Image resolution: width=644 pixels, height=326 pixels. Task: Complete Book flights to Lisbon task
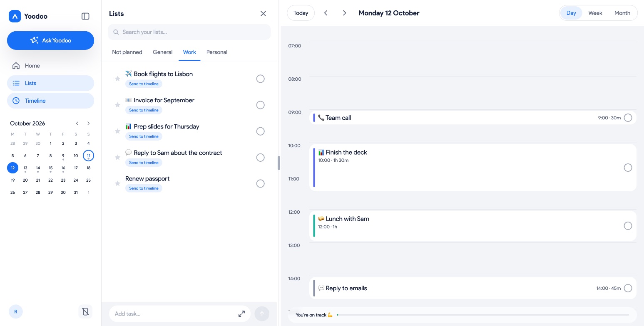(260, 79)
